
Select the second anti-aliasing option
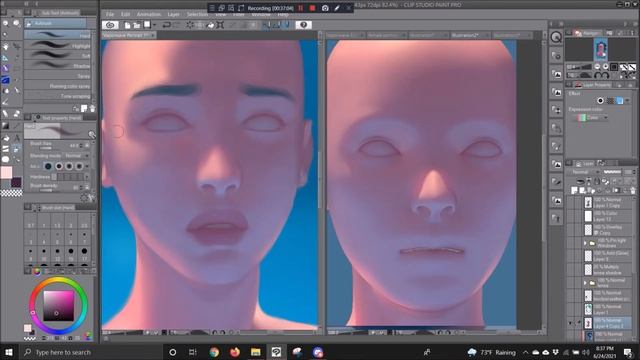point(59,166)
